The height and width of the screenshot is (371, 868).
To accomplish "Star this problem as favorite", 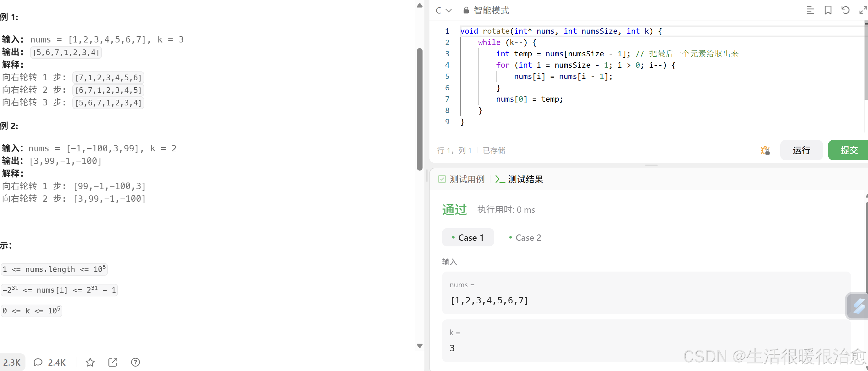I will (90, 362).
